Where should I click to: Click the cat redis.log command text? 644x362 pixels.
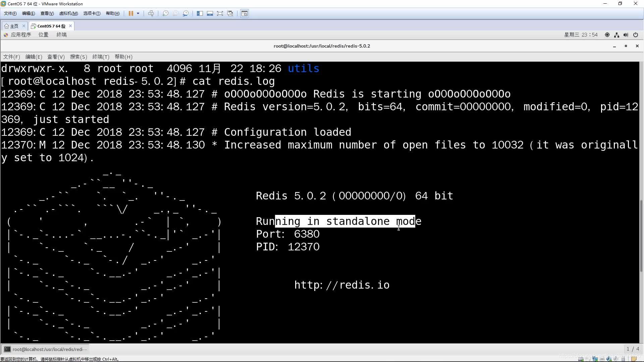pyautogui.click(x=233, y=81)
